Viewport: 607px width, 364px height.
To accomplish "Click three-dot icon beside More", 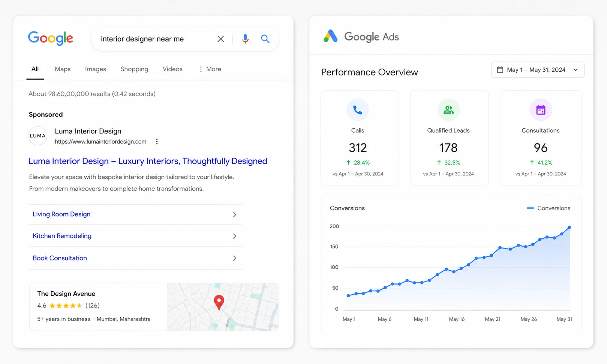I will pos(201,69).
